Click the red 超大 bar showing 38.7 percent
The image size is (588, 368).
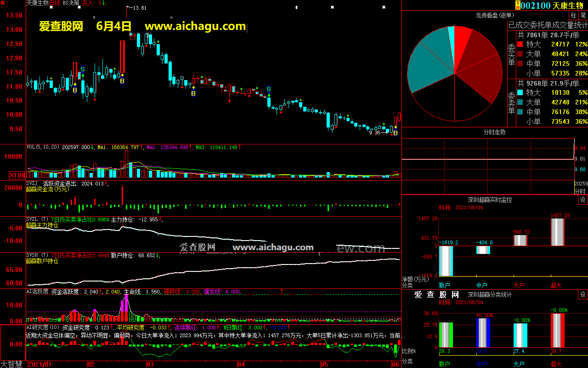coord(558,330)
